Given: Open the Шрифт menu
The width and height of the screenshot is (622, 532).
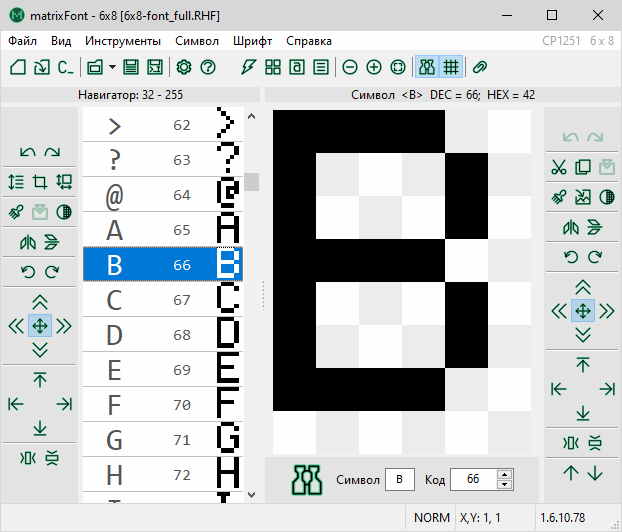Looking at the screenshot, I should pos(252,41).
